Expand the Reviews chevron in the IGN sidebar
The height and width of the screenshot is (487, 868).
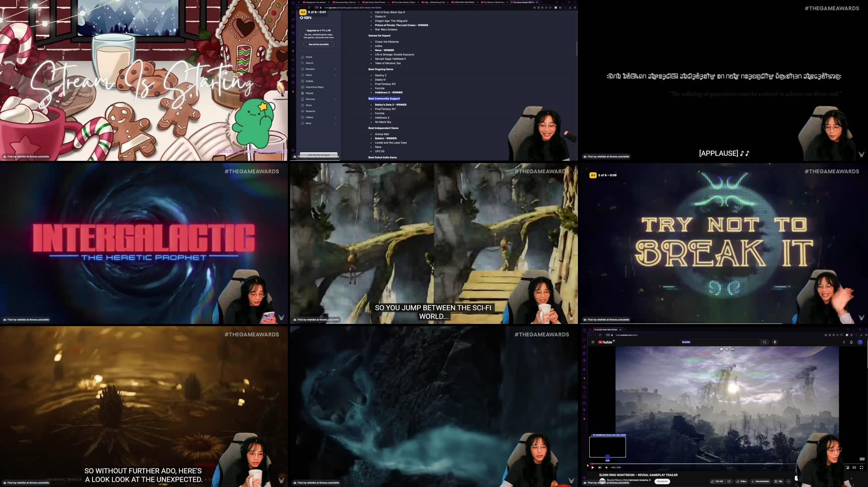(x=335, y=69)
